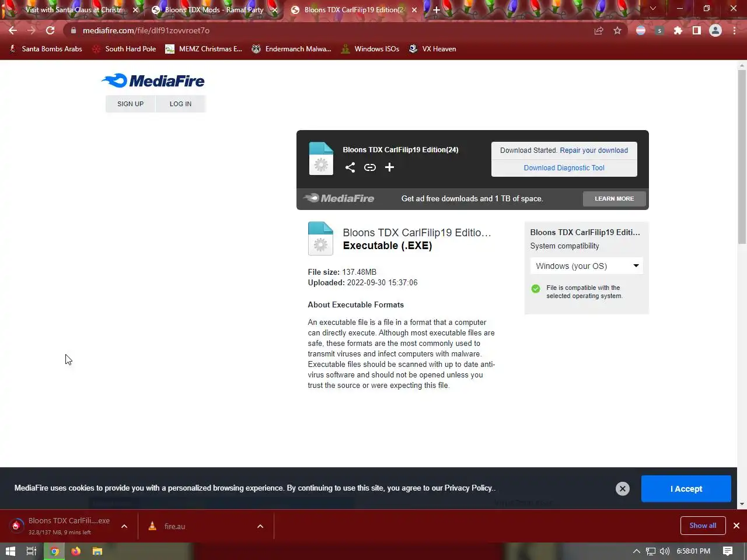Click the network icon in system tray
747x560 pixels.
pos(651,551)
